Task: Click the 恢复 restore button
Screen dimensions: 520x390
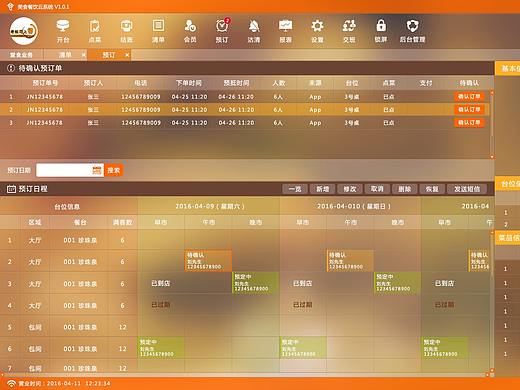Action: click(432, 189)
